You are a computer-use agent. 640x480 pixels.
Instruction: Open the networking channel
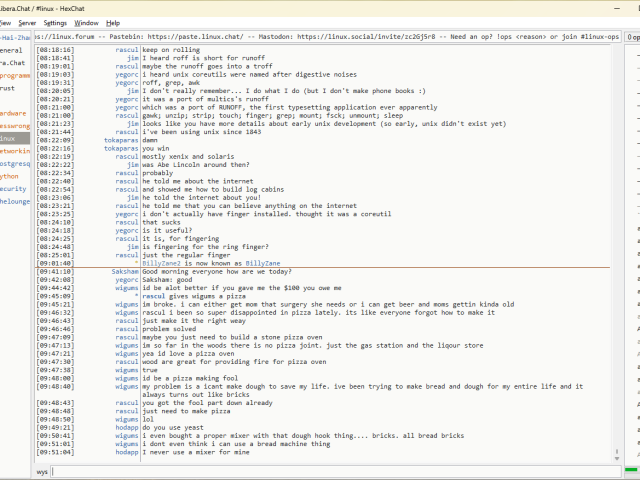coord(14,150)
